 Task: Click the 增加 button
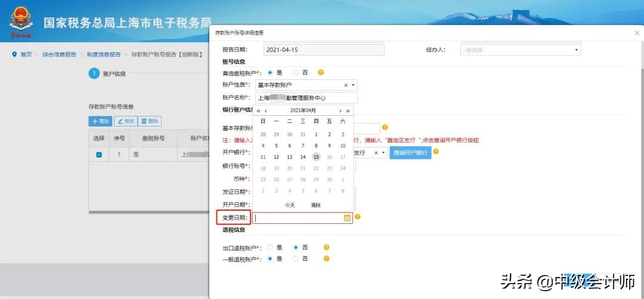click(100, 121)
